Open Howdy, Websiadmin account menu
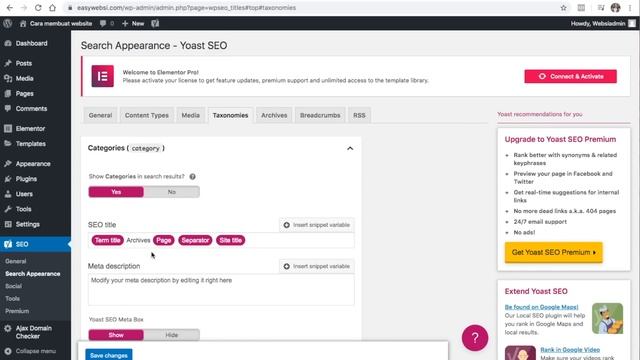Image resolution: width=640 pixels, height=360 pixels. [x=603, y=24]
